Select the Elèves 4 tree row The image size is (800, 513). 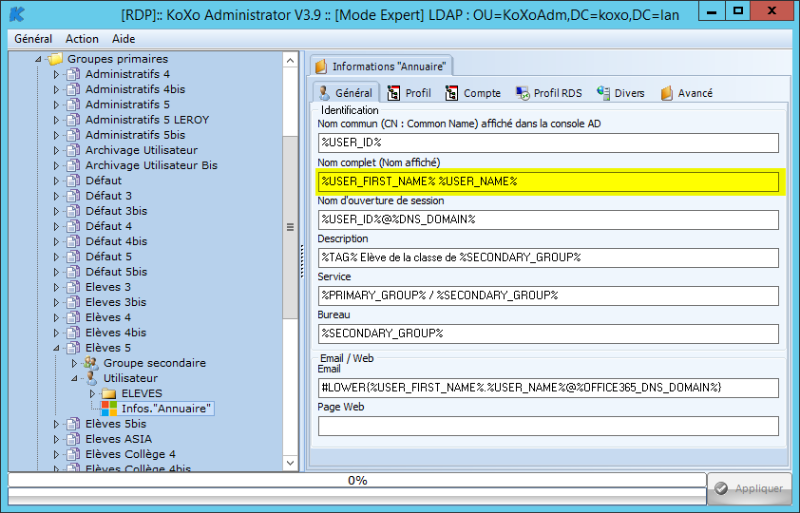pyautogui.click(x=108, y=317)
